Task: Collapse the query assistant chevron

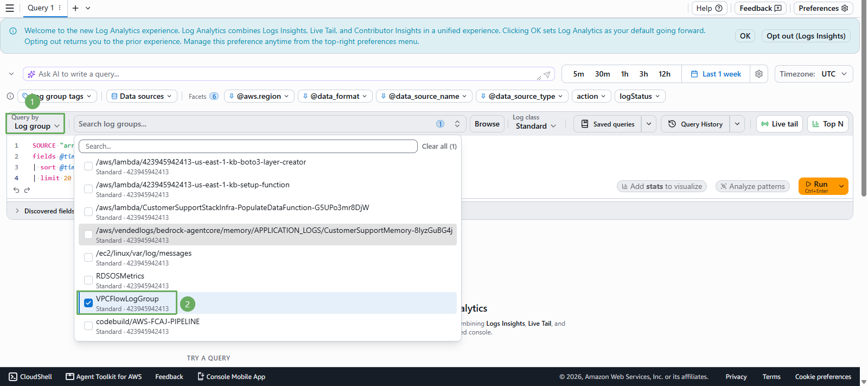Action: pos(11,74)
